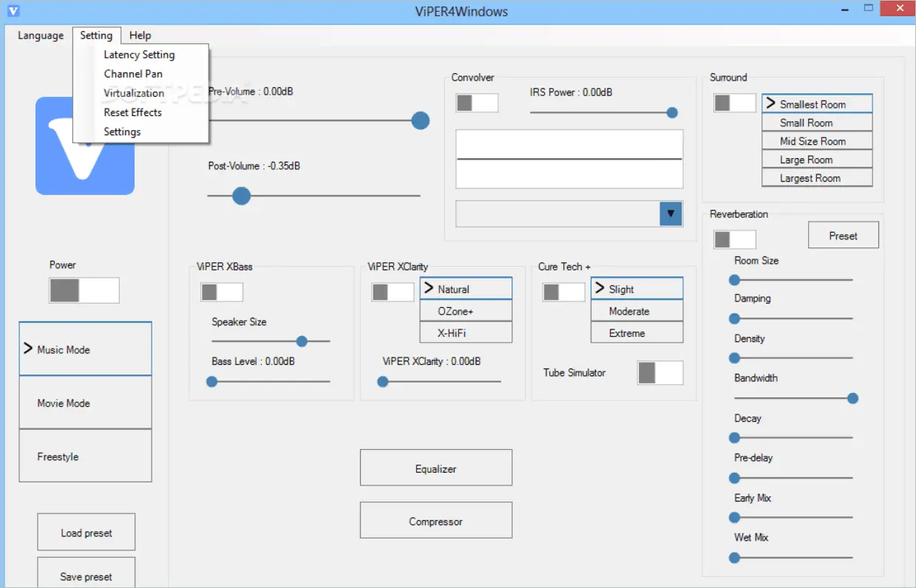Click the ViPER XClarity level slider handle
The image size is (916, 588).
point(383,381)
